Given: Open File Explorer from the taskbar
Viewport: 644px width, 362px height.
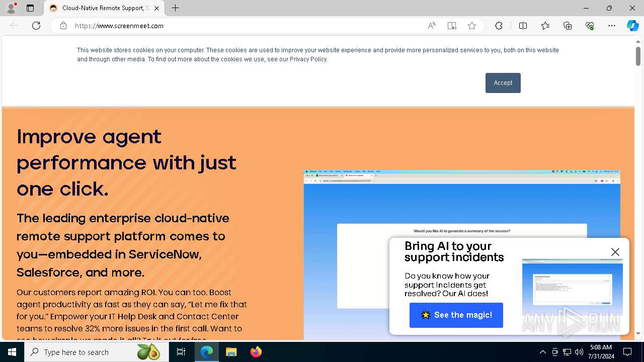Looking at the screenshot, I should tap(231, 352).
